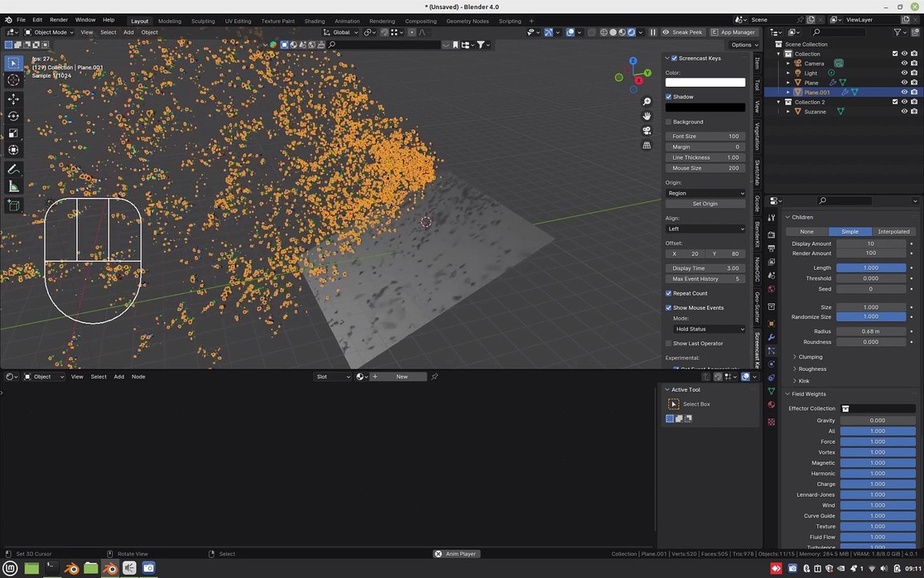This screenshot has height=578, width=924.
Task: Expand the Kink subpanel
Action: [803, 381]
